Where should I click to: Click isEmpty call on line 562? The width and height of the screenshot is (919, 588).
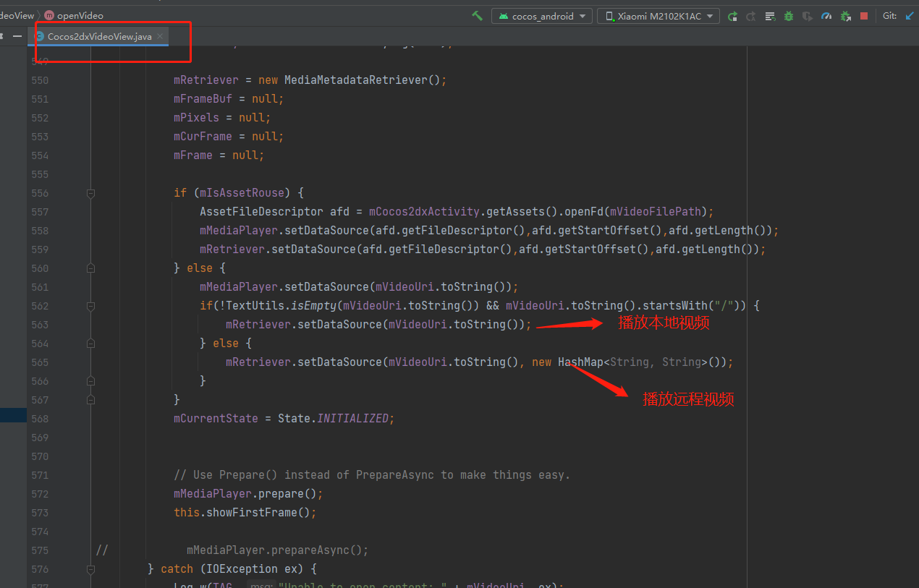[x=313, y=306]
